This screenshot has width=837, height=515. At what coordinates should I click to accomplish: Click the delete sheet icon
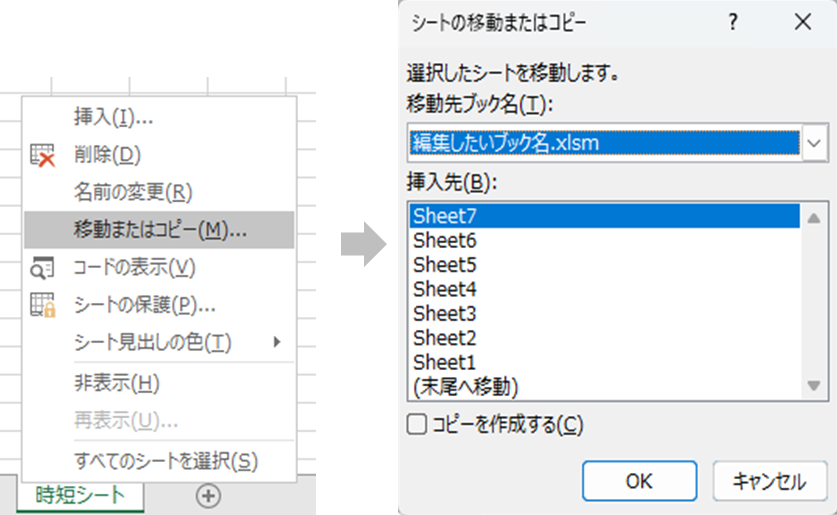pyautogui.click(x=42, y=155)
